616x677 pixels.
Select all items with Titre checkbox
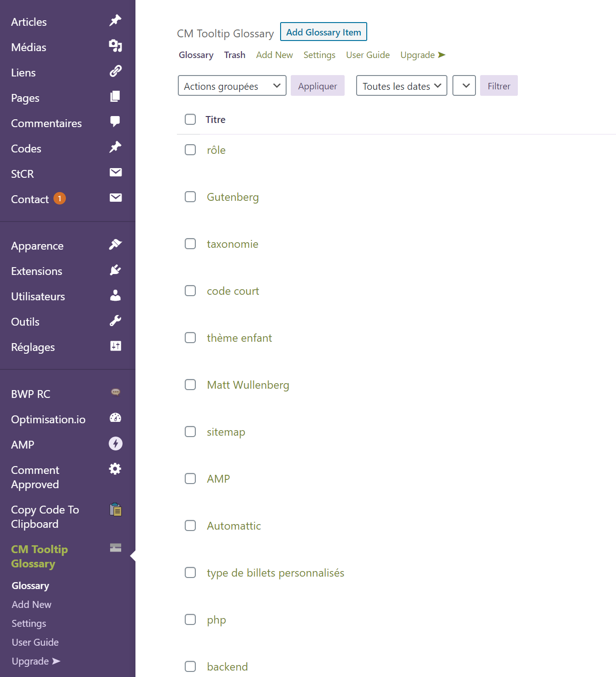(x=190, y=119)
